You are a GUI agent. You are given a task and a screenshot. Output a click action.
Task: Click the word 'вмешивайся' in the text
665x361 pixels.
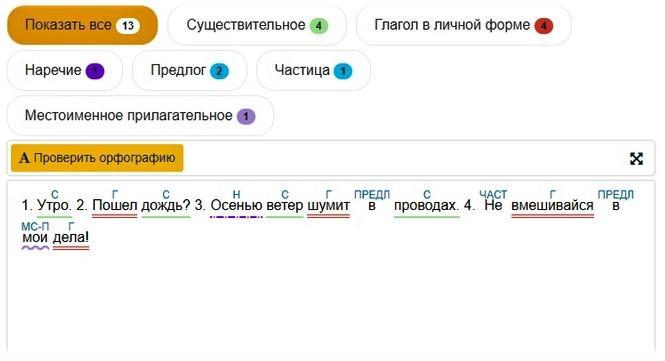[x=552, y=206]
